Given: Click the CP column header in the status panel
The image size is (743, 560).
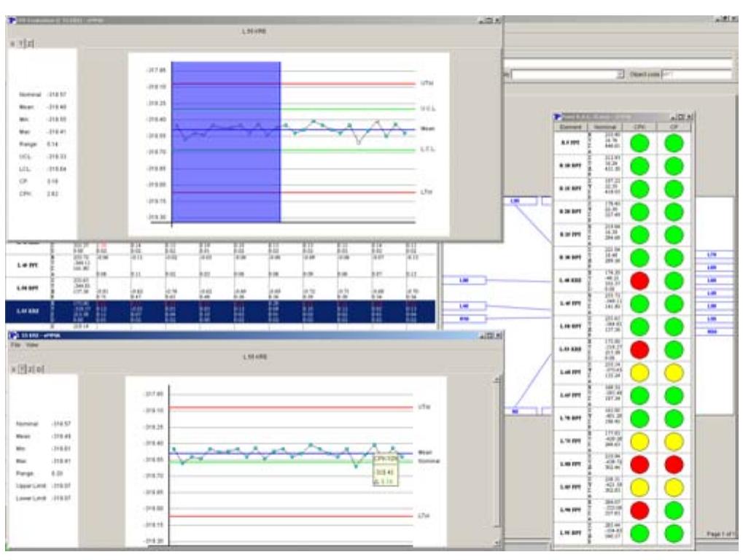Looking at the screenshot, I should pyautogui.click(x=674, y=127).
